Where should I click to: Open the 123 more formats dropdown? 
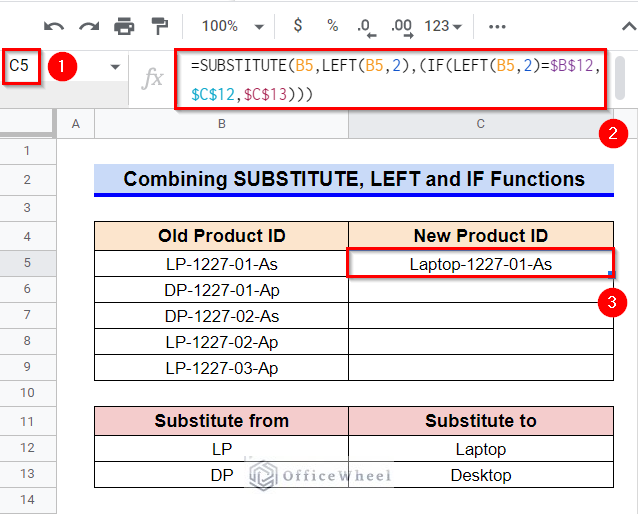pyautogui.click(x=443, y=26)
